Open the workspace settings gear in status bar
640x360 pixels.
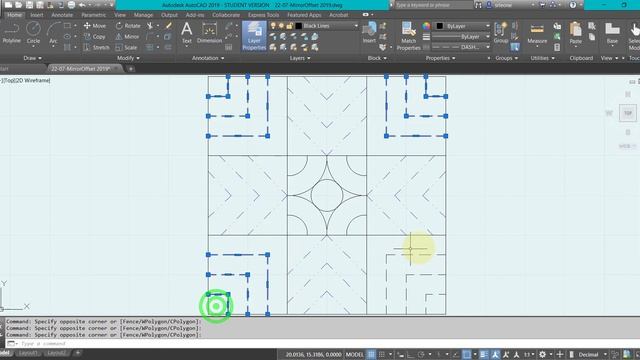(x=542, y=354)
